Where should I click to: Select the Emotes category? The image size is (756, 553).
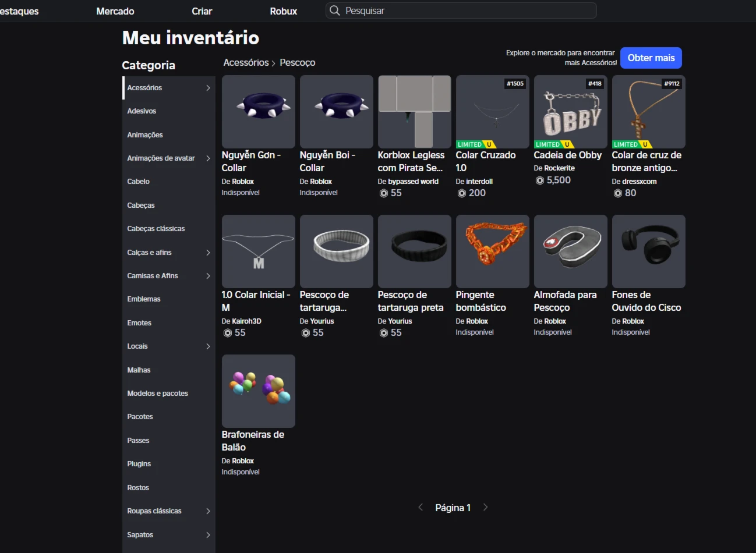tap(168, 323)
